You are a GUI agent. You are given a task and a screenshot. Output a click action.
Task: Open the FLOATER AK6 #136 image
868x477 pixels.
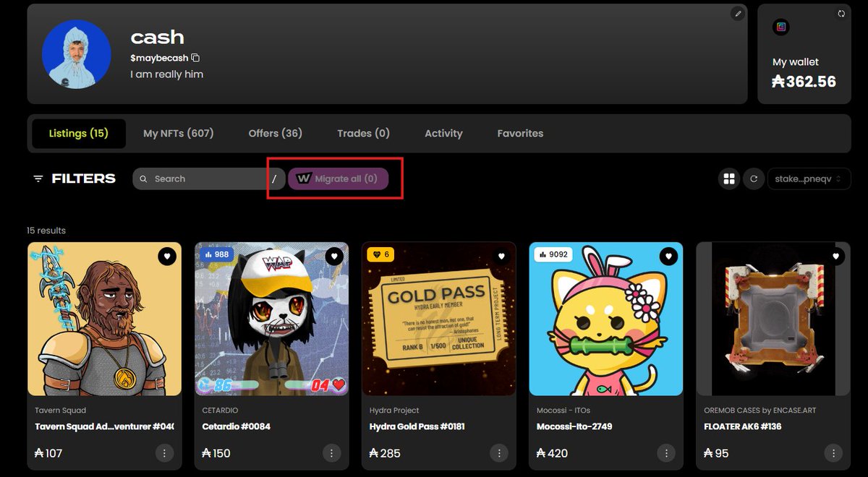pos(773,319)
